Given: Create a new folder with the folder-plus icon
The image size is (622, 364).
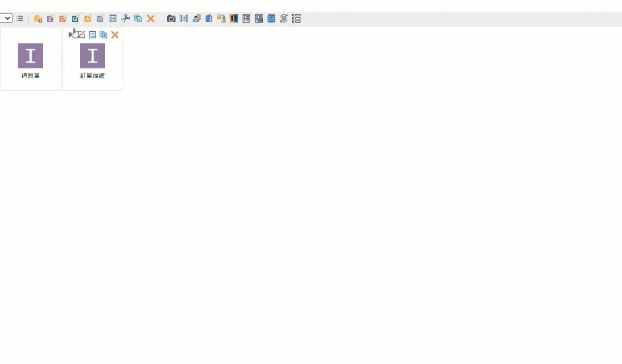Looking at the screenshot, I should [x=38, y=18].
